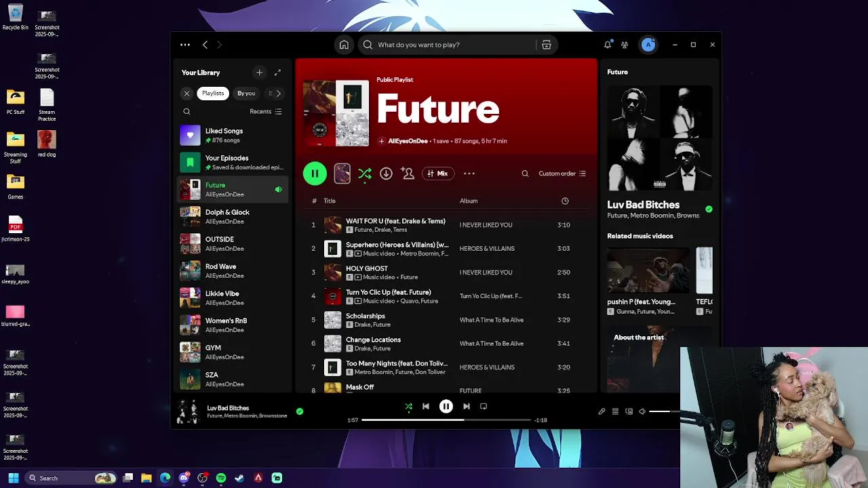Open the Rod Wave playlist
This screenshot has height=488, width=868.
(233, 271)
